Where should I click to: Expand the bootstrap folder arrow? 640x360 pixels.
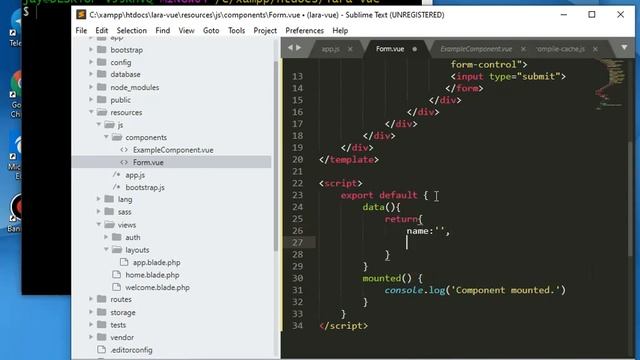[x=91, y=49]
